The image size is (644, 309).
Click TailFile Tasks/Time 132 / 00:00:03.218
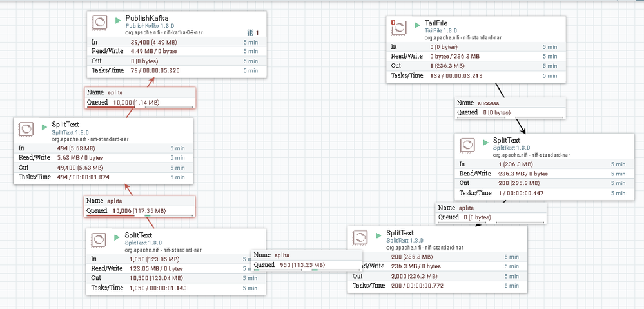pyautogui.click(x=456, y=75)
